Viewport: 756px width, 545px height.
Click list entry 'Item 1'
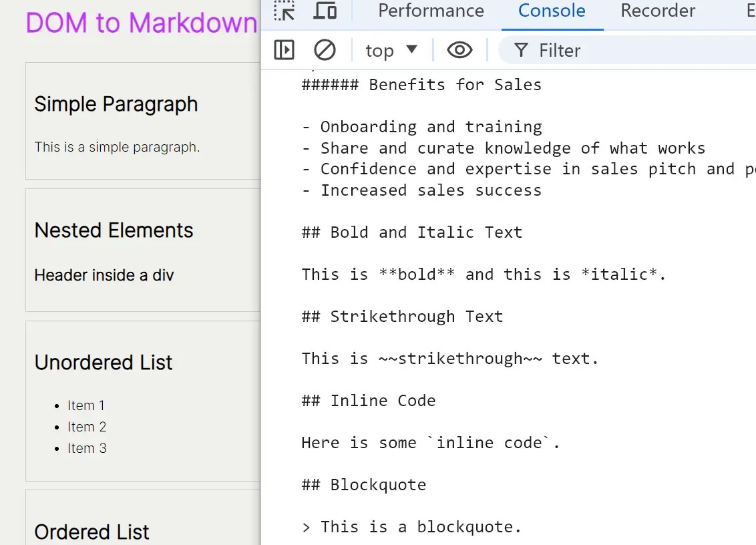[86, 405]
